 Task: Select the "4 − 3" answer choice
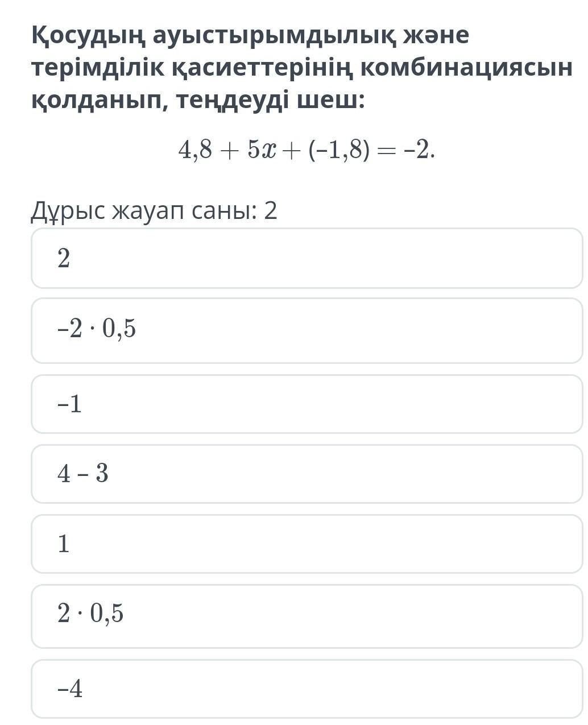pyautogui.click(x=307, y=474)
